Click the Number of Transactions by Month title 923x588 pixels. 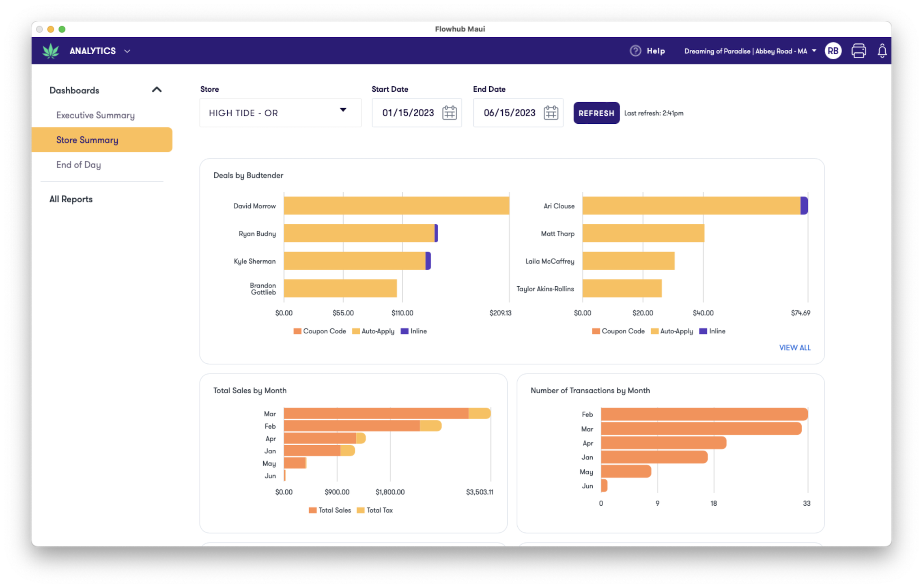pyautogui.click(x=590, y=390)
